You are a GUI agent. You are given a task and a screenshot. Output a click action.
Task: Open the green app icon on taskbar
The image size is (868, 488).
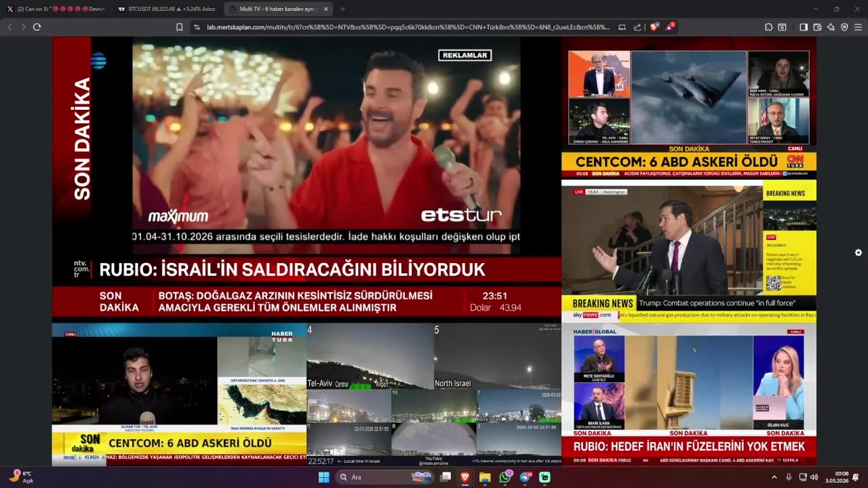tap(545, 477)
